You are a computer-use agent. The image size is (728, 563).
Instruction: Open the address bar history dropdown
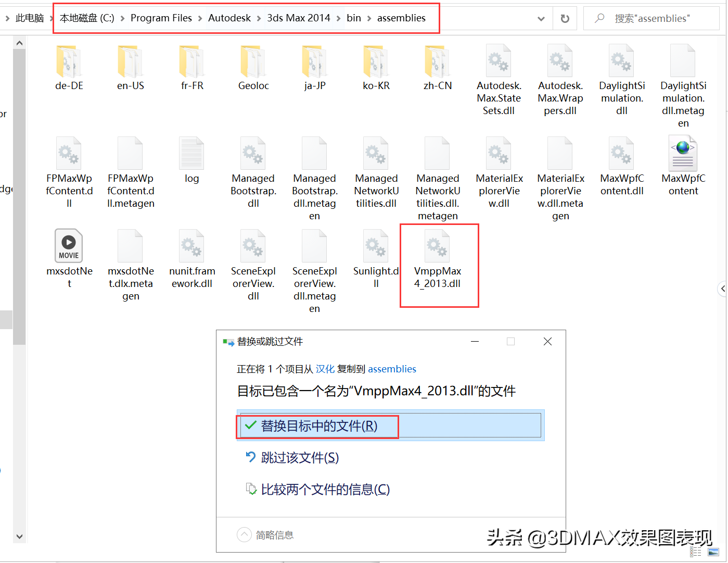point(541,18)
